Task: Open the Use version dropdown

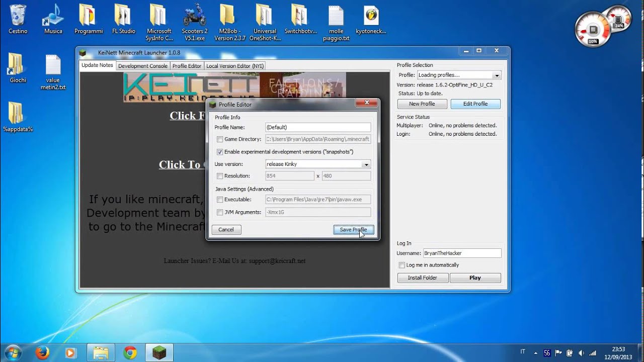Action: coord(318,164)
